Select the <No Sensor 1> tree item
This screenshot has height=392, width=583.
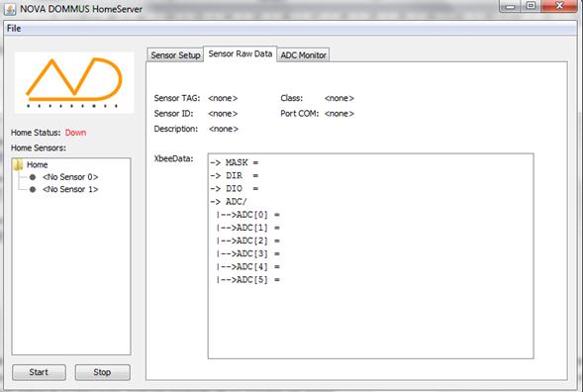[70, 189]
